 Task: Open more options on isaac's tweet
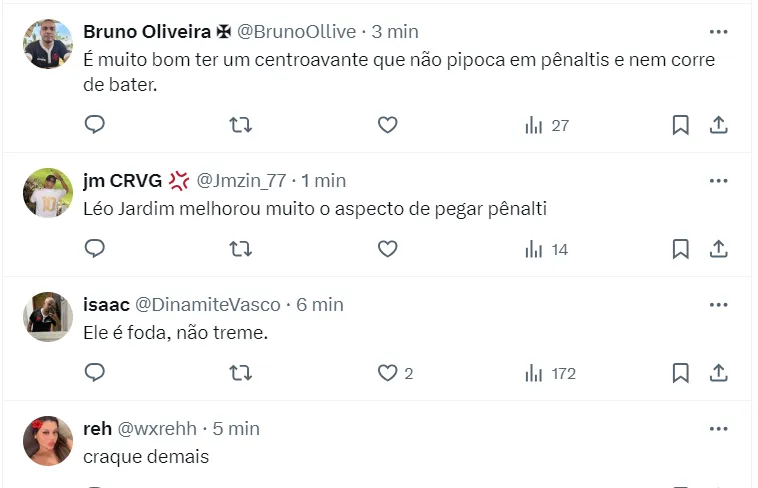(718, 305)
